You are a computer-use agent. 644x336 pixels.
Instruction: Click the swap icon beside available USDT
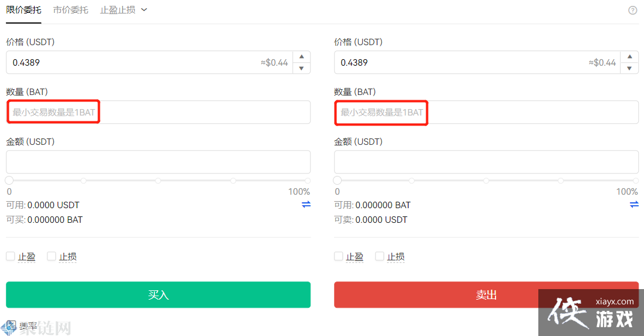click(x=306, y=204)
